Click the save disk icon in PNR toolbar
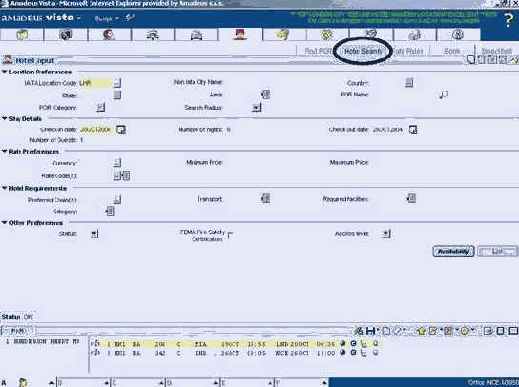The image size is (519, 387). click(x=370, y=331)
